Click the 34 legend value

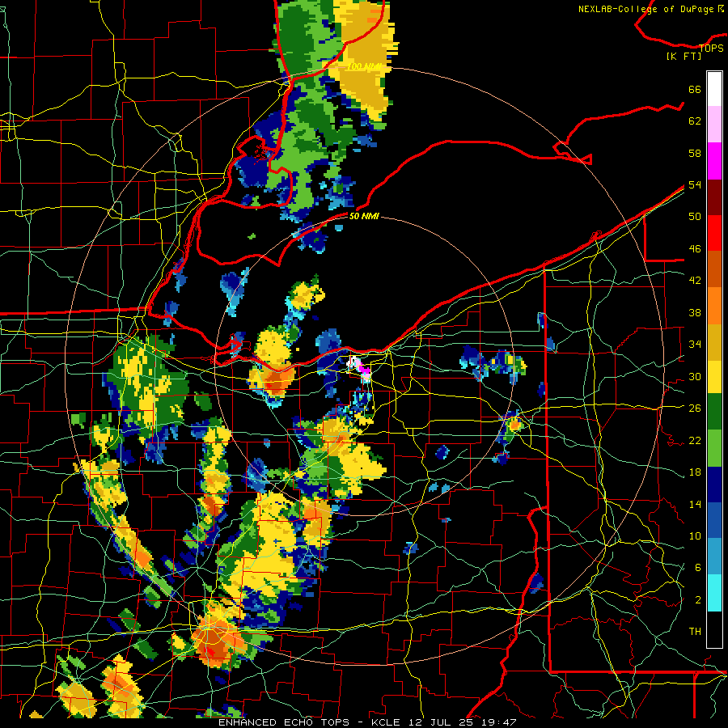click(695, 344)
